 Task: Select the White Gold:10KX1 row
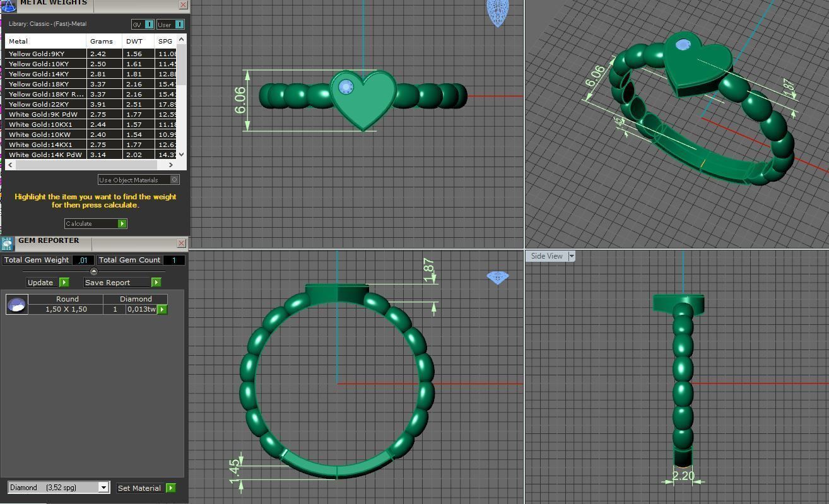click(91, 124)
